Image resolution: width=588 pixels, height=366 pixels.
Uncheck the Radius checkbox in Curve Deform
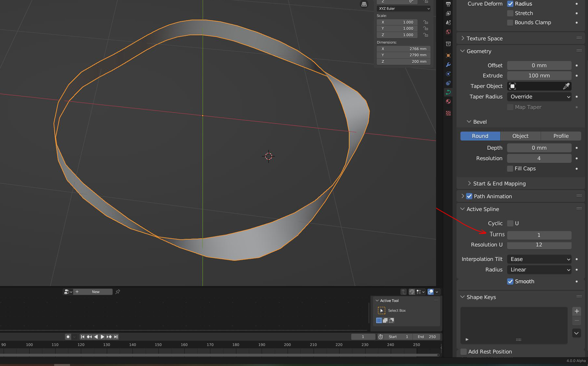(x=510, y=4)
